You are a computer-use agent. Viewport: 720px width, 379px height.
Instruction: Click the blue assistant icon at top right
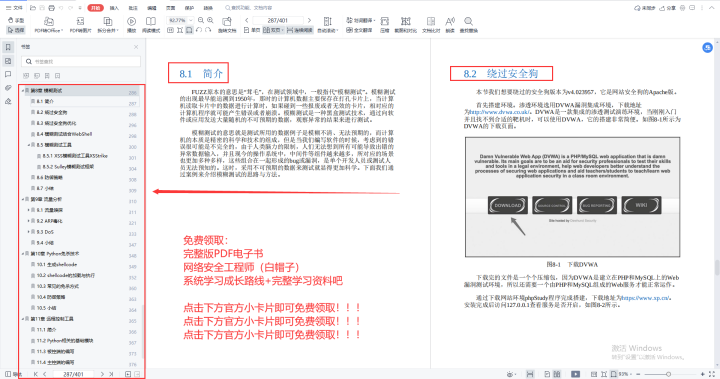[707, 47]
